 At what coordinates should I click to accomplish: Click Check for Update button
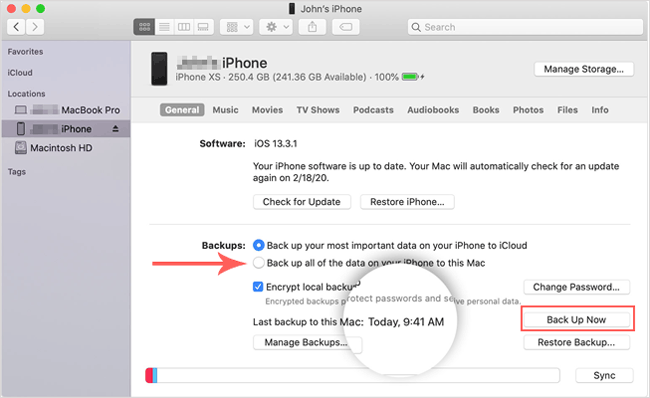click(x=302, y=202)
